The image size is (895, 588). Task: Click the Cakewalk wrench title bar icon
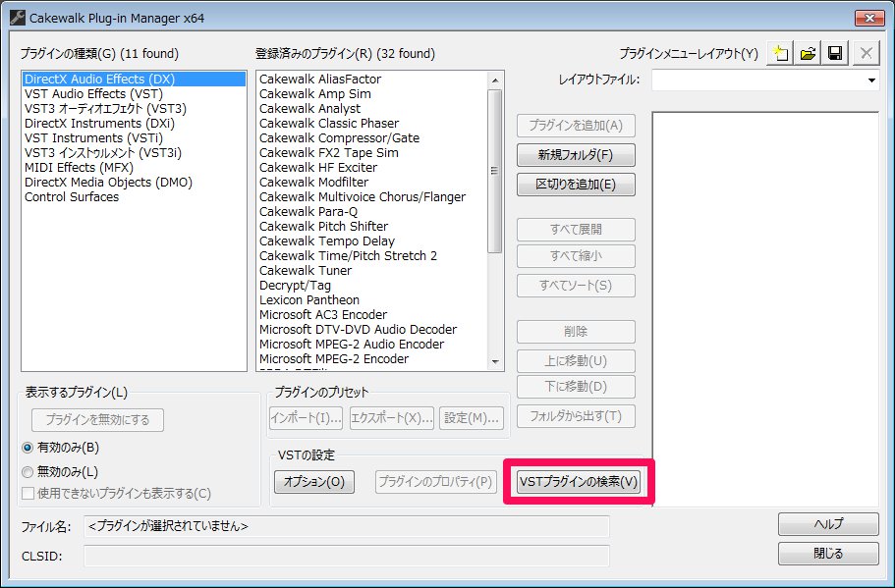(18, 18)
